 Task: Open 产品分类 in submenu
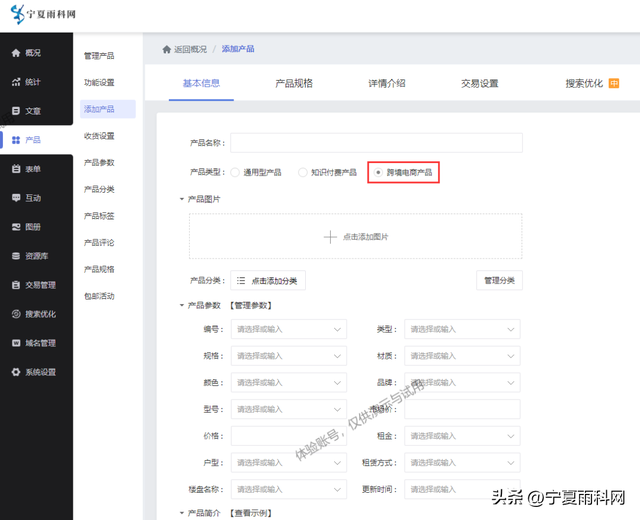[99, 189]
